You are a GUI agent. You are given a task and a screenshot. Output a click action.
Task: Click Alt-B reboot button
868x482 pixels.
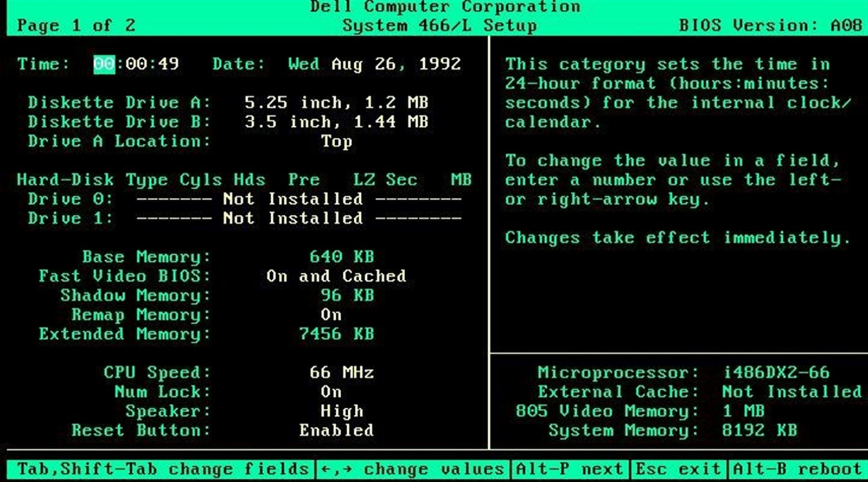click(x=797, y=468)
